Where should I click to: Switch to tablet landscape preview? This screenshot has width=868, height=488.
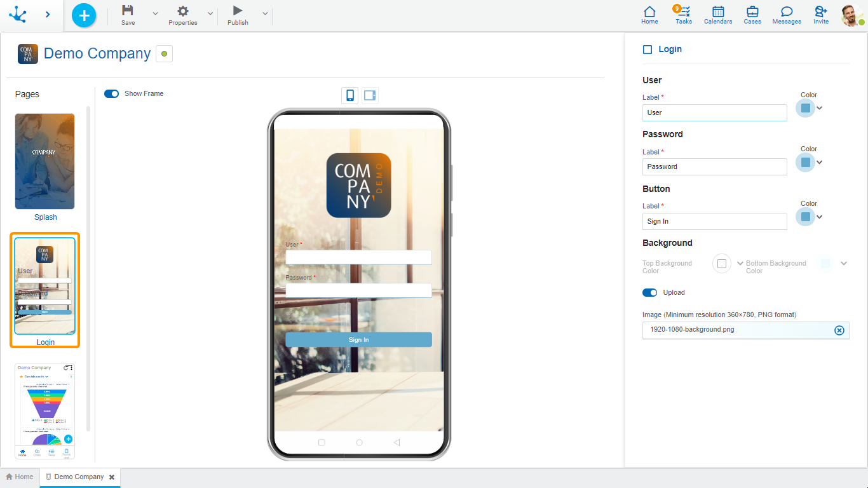coord(370,95)
